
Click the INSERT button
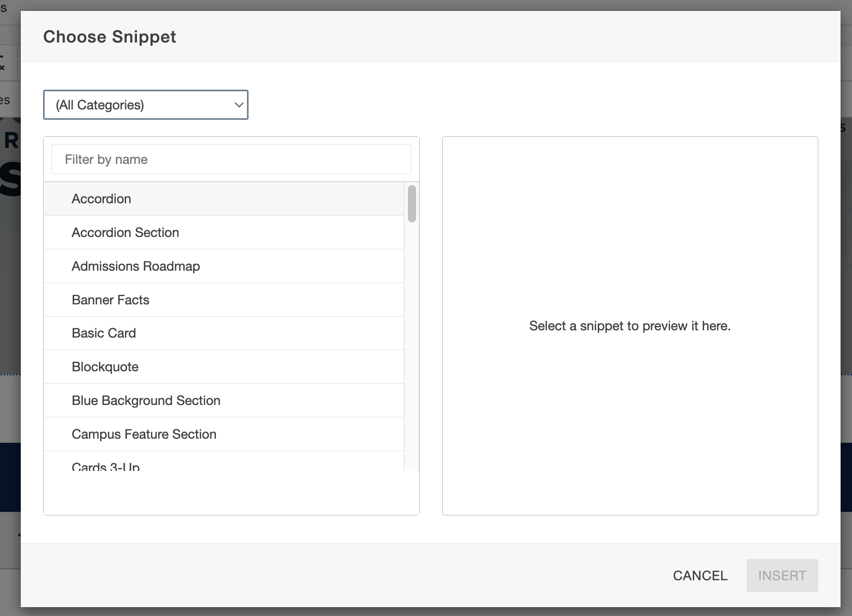click(782, 576)
